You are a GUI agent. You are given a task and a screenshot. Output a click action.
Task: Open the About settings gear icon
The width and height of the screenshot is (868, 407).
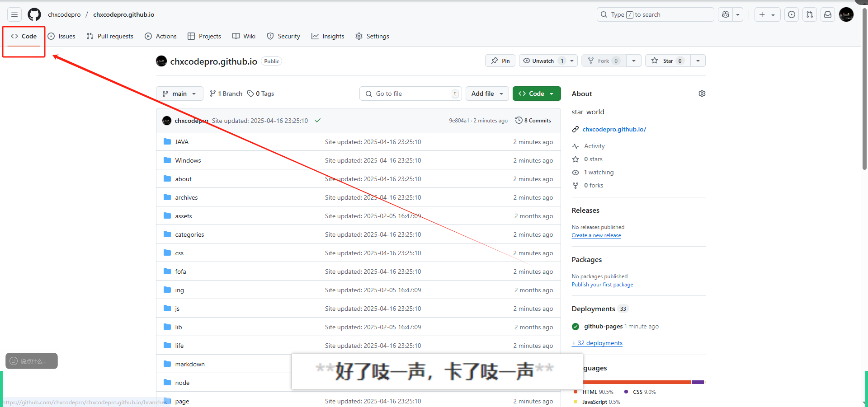pos(702,94)
